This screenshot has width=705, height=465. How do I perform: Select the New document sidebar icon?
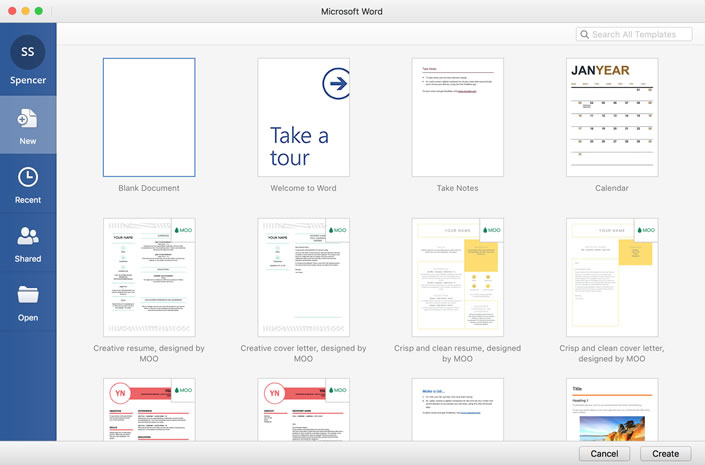coord(27,119)
